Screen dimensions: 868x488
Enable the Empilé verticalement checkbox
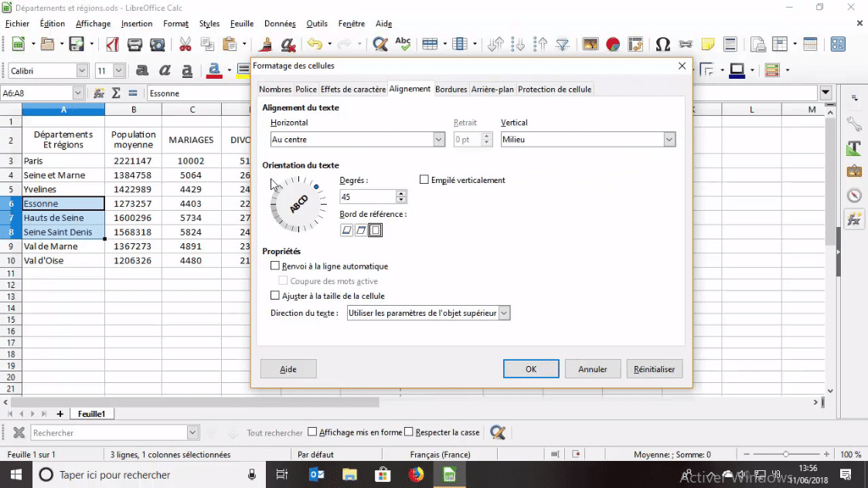tap(424, 179)
